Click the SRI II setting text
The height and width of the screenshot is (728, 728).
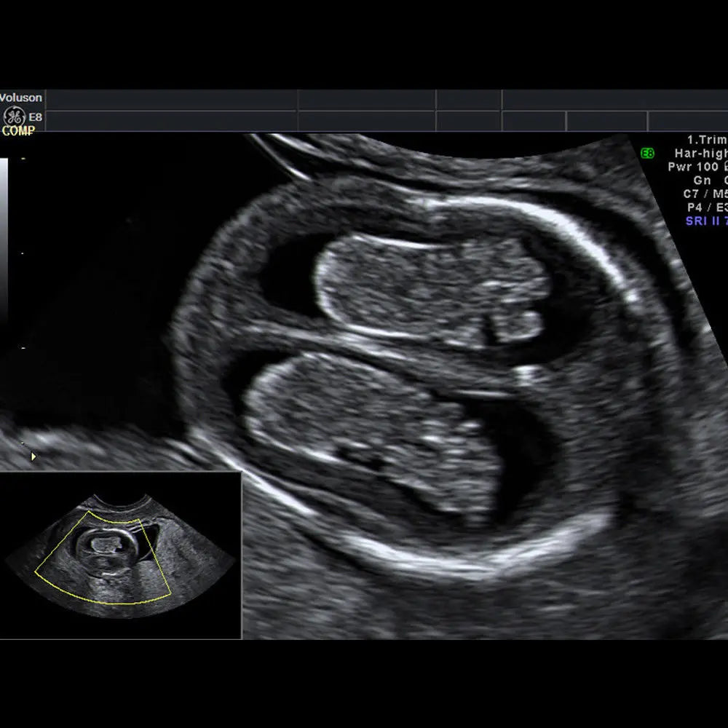click(705, 221)
